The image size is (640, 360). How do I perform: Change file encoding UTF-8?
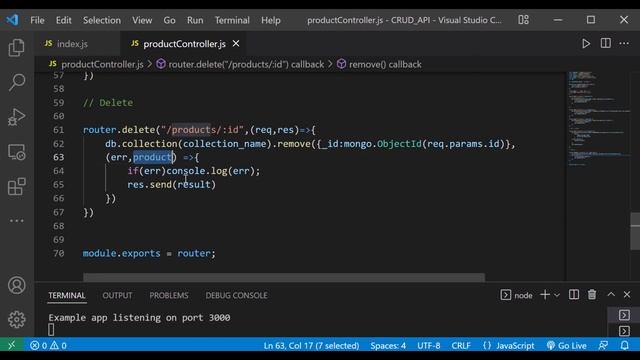(x=429, y=345)
